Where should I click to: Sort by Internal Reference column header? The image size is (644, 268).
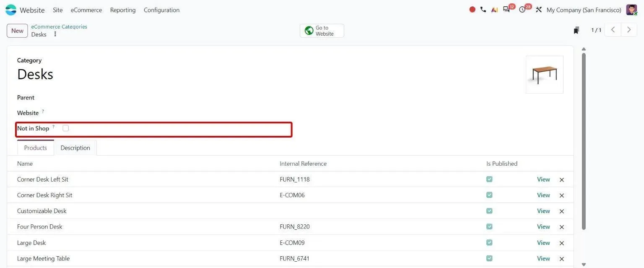303,164
